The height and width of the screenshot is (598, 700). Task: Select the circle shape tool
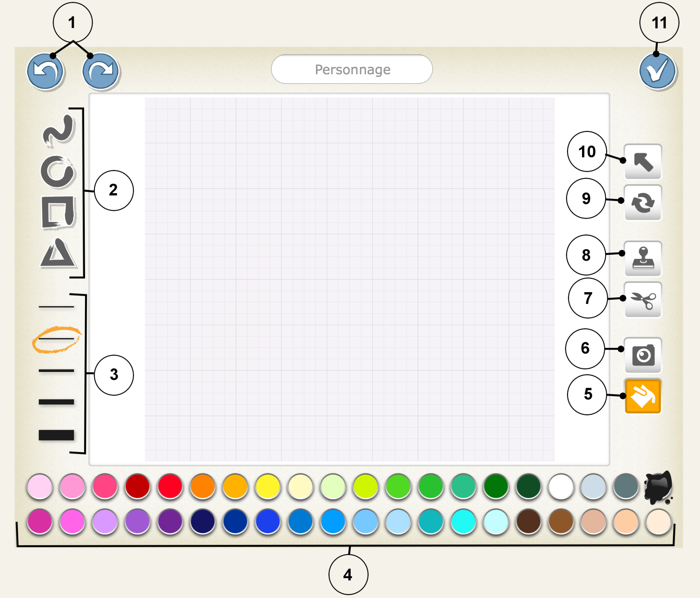point(58,172)
